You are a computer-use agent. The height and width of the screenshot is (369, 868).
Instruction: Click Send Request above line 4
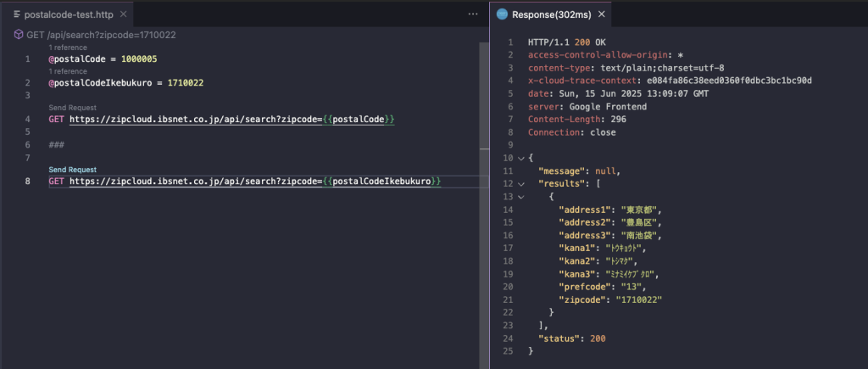pos(72,108)
